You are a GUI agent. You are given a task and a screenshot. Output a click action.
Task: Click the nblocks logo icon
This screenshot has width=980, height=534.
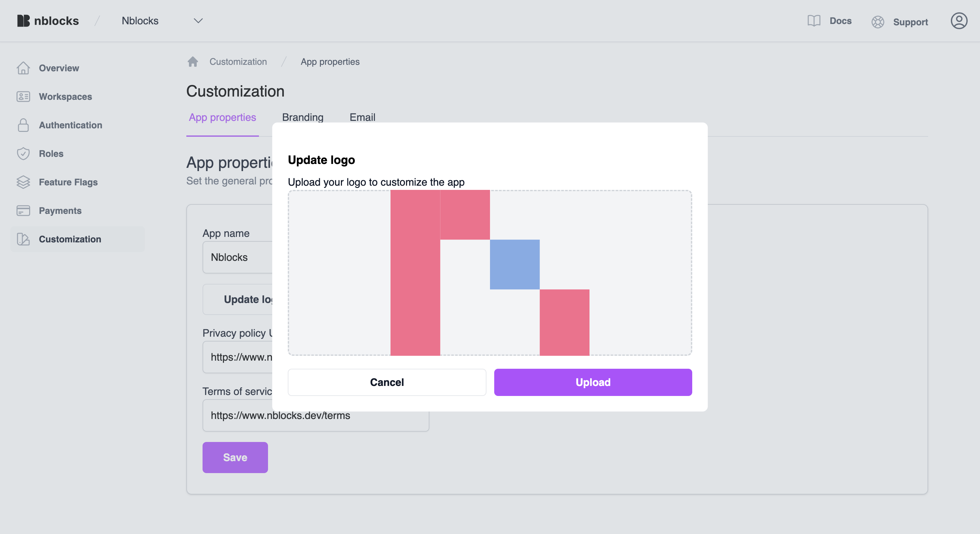click(x=23, y=20)
